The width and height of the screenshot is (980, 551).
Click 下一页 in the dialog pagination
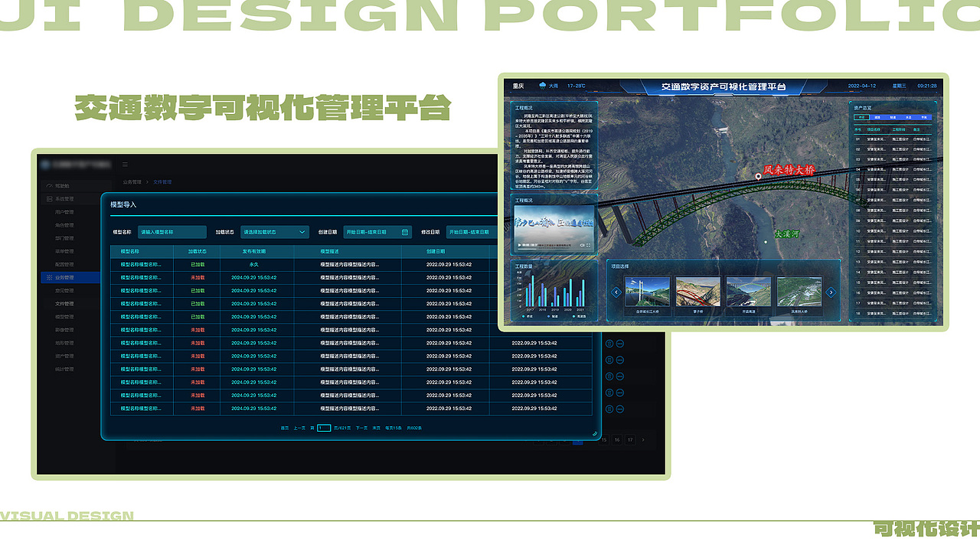click(361, 428)
